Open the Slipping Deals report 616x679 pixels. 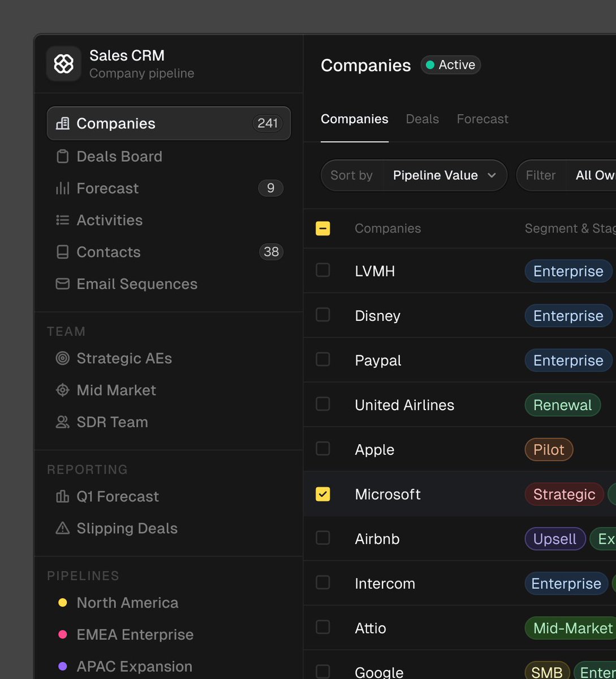click(169, 528)
